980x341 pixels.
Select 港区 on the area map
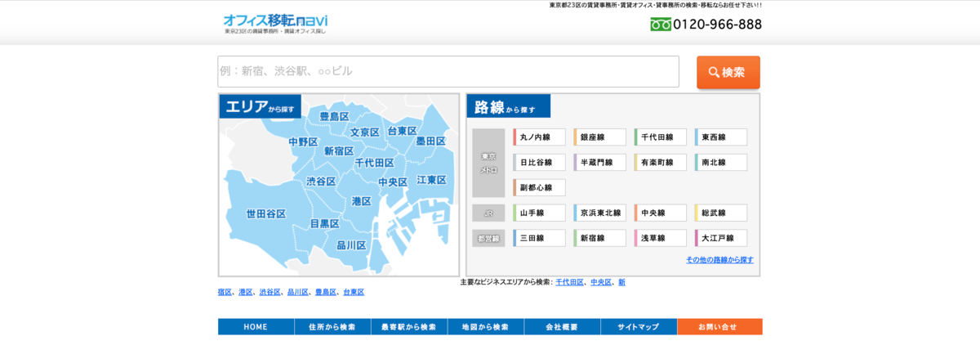tap(361, 201)
